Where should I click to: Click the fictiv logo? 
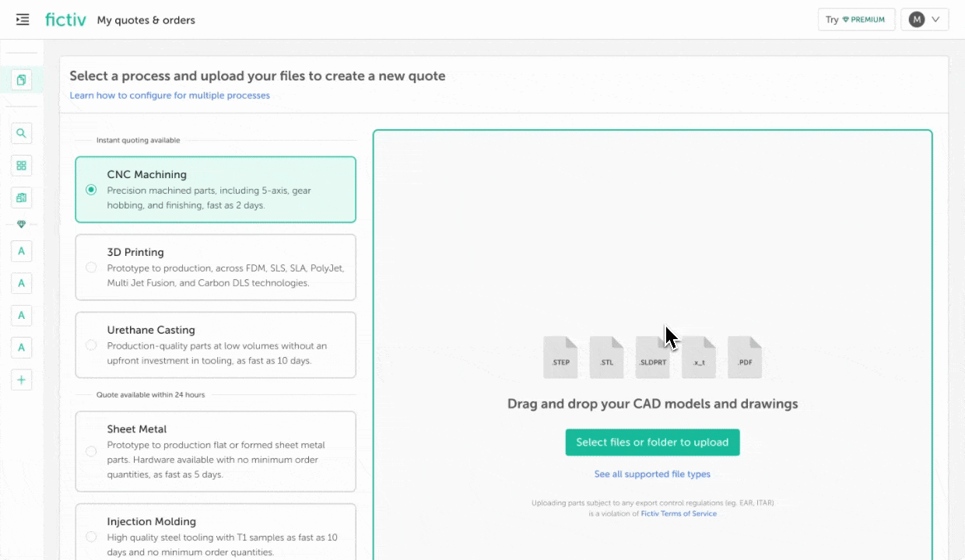65,19
